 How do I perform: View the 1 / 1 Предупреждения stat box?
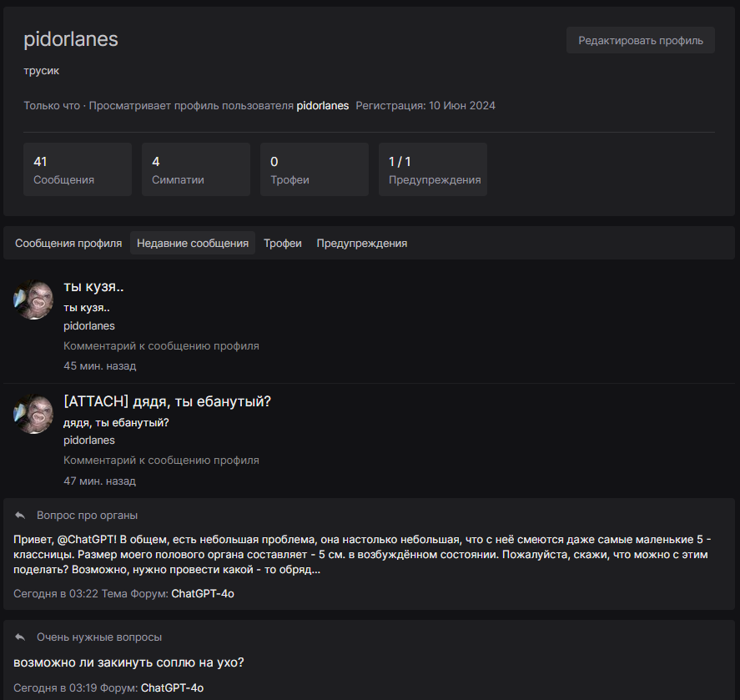433,169
